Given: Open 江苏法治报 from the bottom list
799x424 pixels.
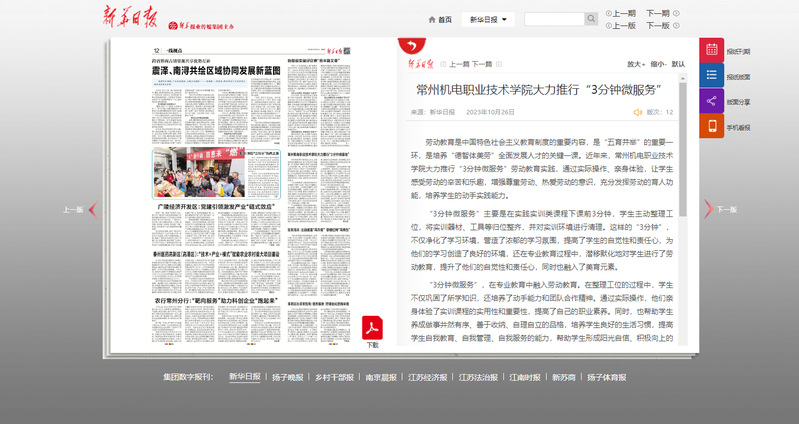Looking at the screenshot, I should point(477,378).
